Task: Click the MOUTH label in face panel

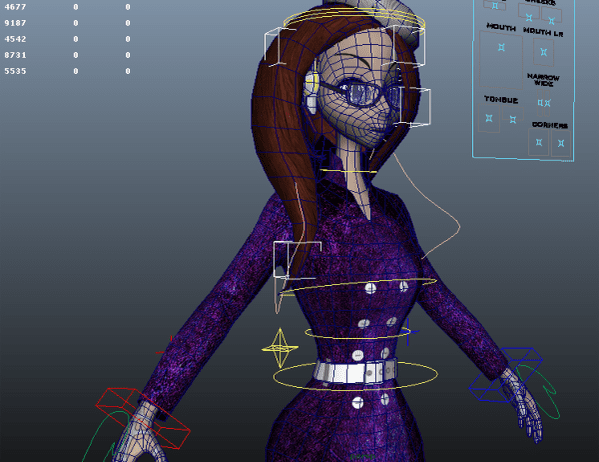Action: click(x=501, y=27)
